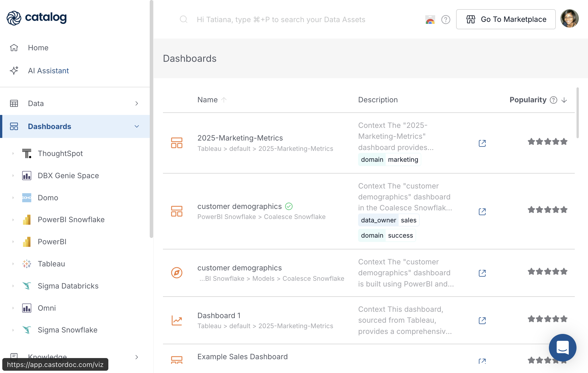The image size is (588, 373).
Task: Expand the Data section chevron
Action: [x=137, y=103]
